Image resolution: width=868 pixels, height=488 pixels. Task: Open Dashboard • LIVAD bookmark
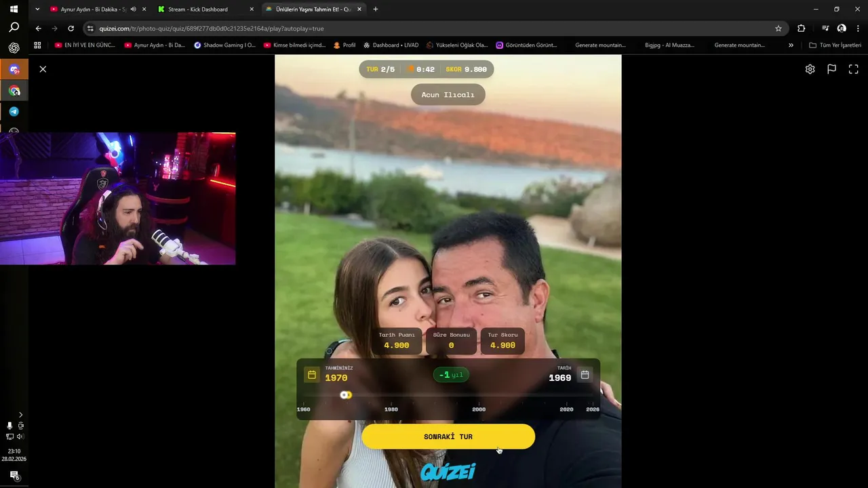coord(391,45)
